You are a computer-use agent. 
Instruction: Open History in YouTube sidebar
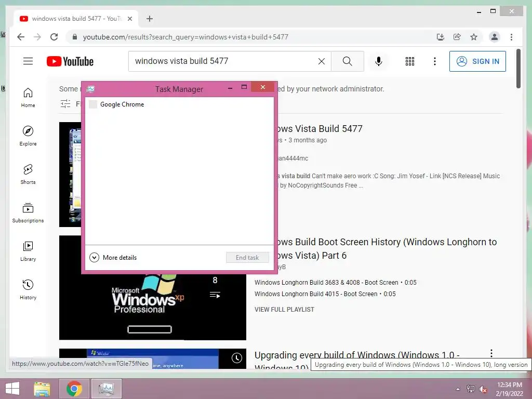click(x=28, y=290)
